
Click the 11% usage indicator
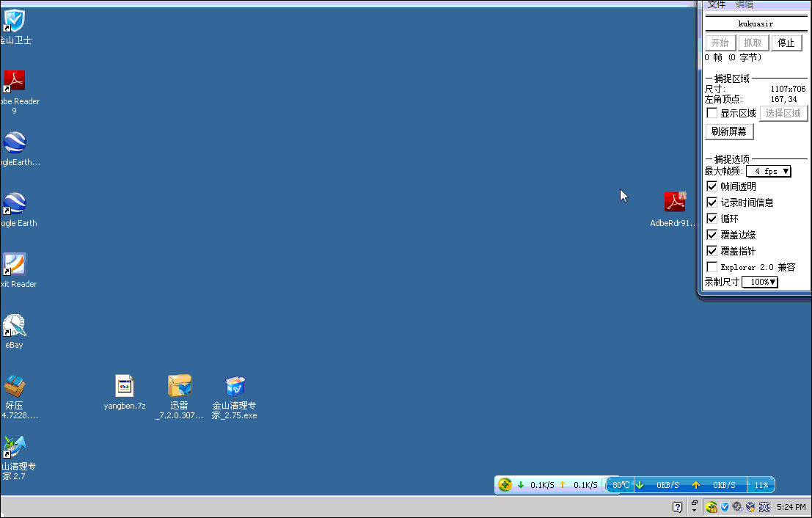(761, 485)
